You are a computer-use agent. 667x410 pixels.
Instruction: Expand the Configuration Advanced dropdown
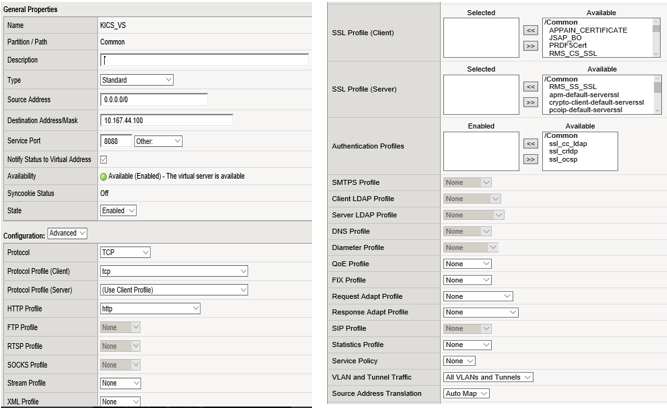click(x=68, y=233)
